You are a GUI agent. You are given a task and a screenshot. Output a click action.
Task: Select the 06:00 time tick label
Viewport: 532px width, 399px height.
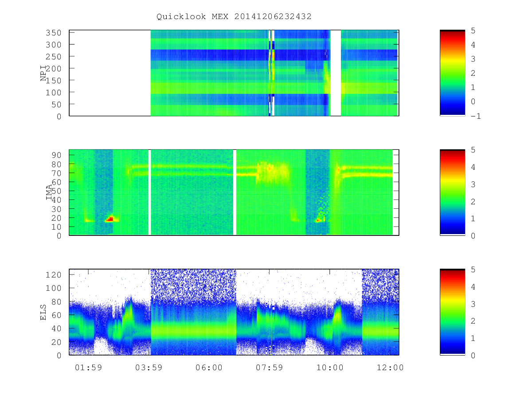point(209,368)
